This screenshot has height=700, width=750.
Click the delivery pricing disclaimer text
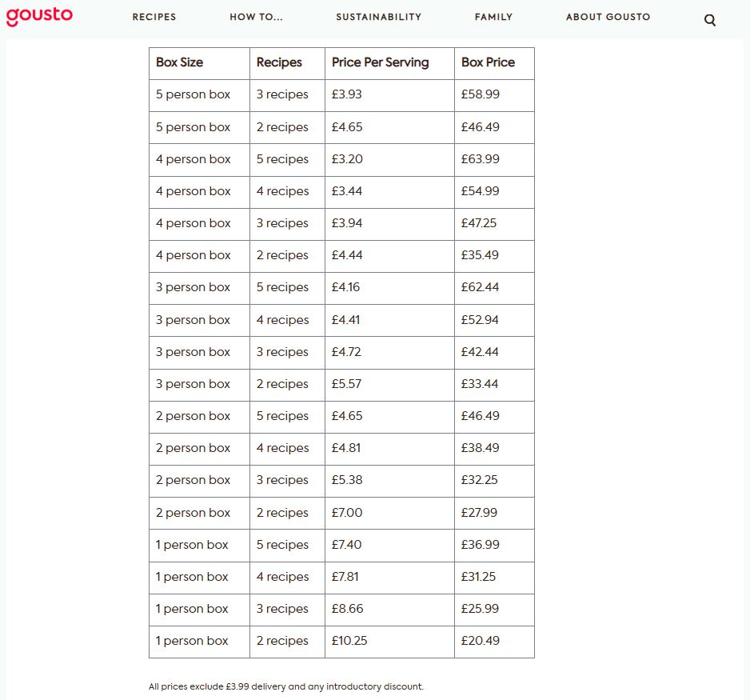point(285,686)
